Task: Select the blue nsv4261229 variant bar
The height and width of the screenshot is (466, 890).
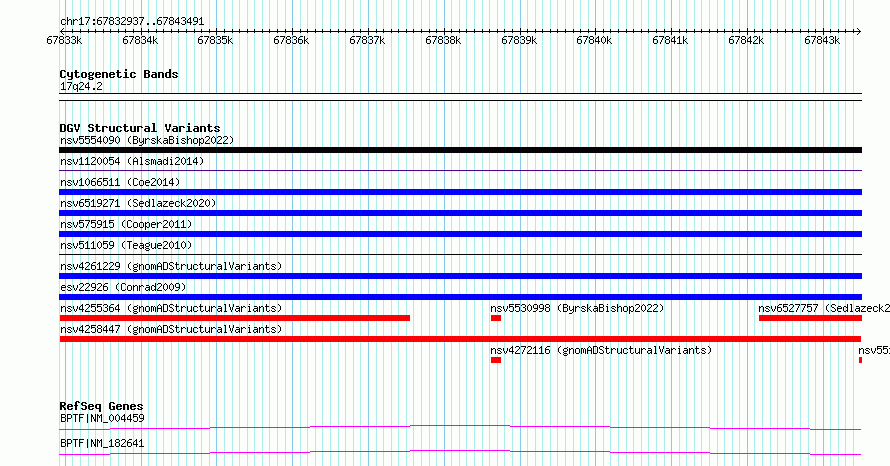Action: click(x=460, y=276)
